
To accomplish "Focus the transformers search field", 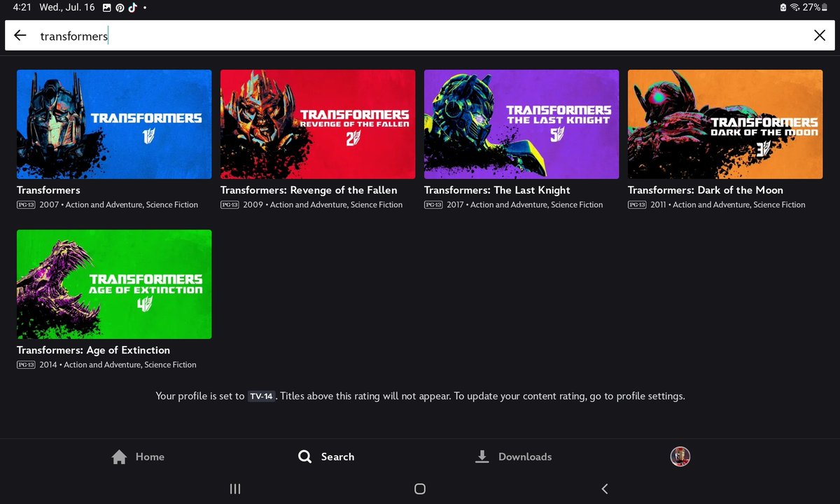I will pyautogui.click(x=420, y=36).
